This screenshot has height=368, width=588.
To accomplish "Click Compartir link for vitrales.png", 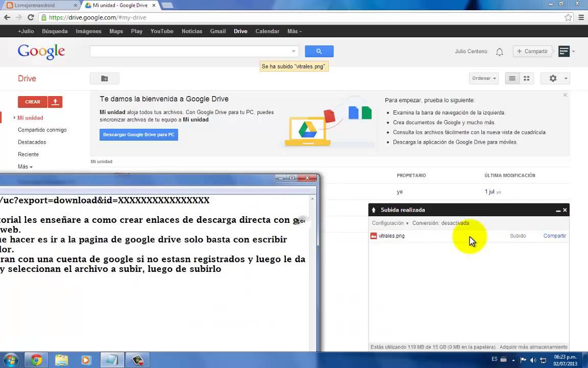I will [x=555, y=236].
